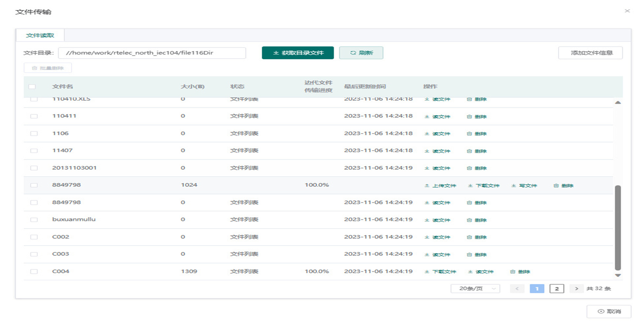Screen dimensions: 644x328
Task: Jump to page 2 in pagination
Action: pyautogui.click(x=557, y=289)
